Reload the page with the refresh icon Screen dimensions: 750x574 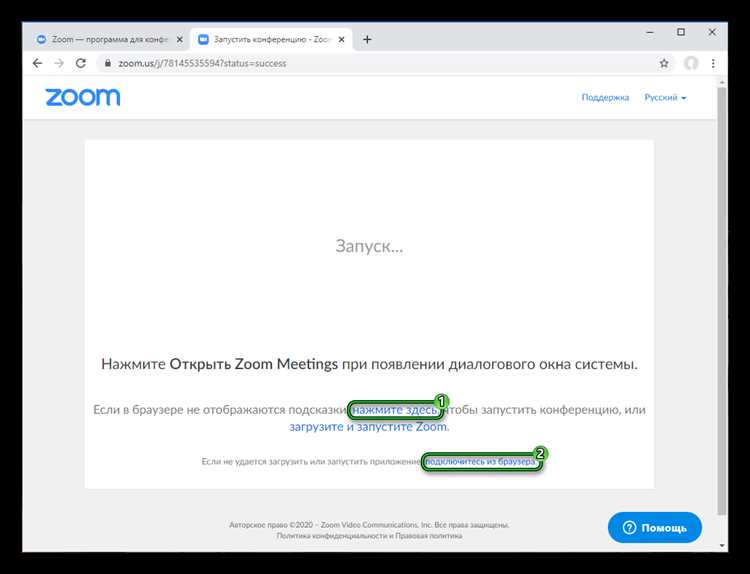pyautogui.click(x=81, y=63)
